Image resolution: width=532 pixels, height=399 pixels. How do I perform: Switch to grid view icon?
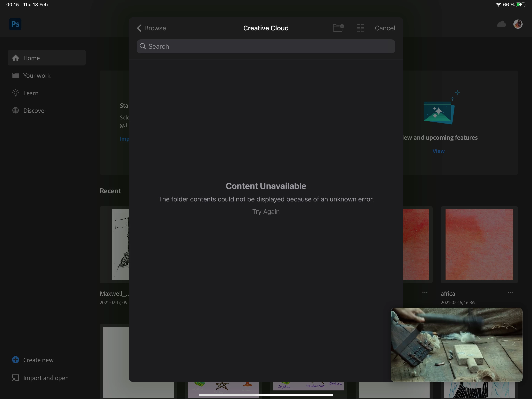pos(360,28)
